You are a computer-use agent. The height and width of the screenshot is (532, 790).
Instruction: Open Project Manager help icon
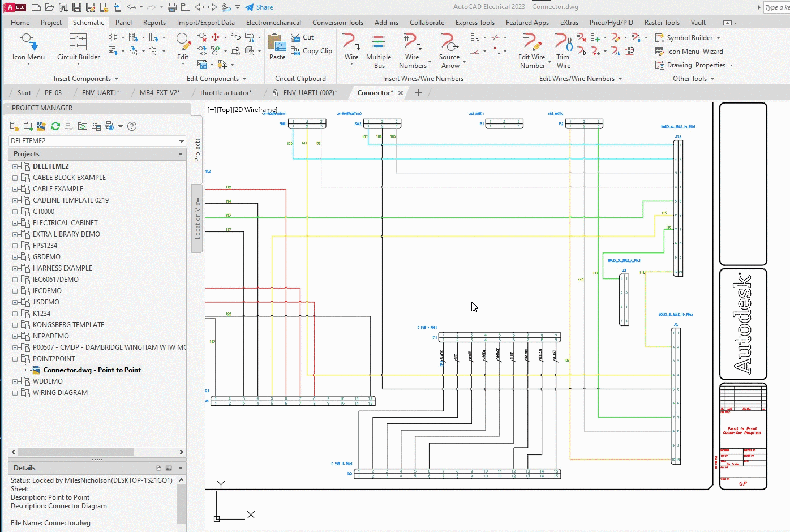(x=132, y=126)
